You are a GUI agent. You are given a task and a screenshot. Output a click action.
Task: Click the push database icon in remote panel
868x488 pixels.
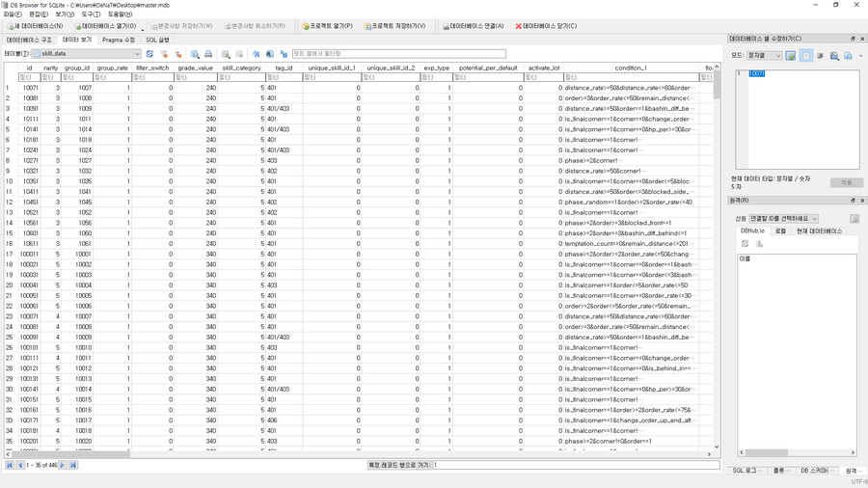[x=760, y=243]
